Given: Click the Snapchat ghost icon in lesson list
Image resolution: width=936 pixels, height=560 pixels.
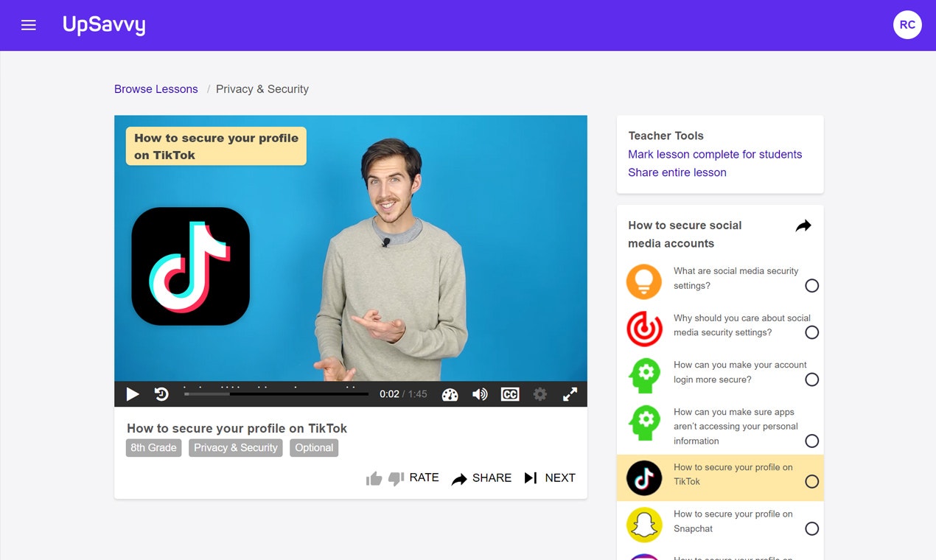Looking at the screenshot, I should point(644,525).
